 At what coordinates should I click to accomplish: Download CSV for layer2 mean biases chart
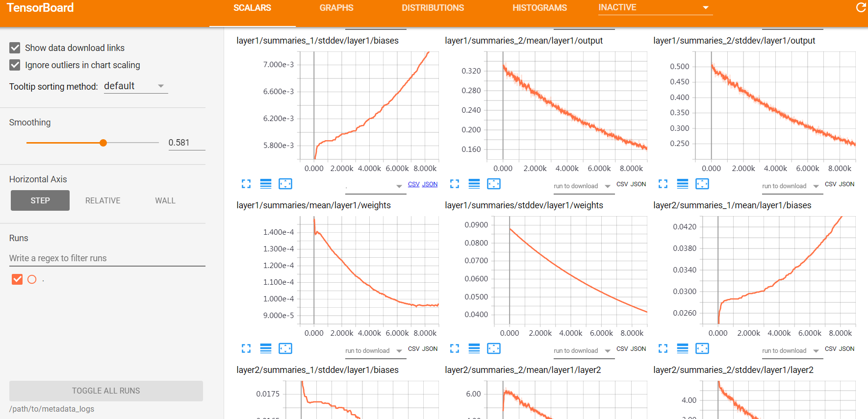(831, 349)
